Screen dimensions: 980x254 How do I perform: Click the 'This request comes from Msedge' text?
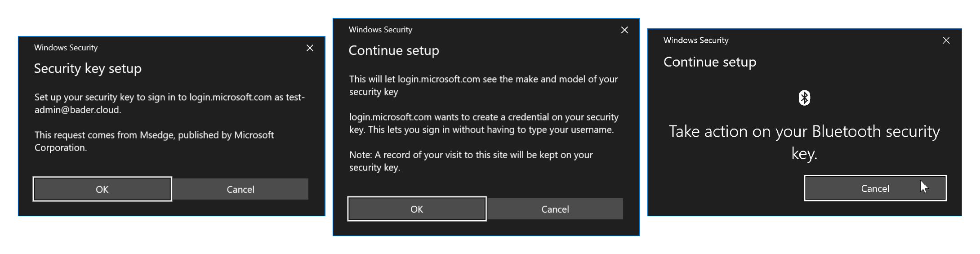point(154,141)
